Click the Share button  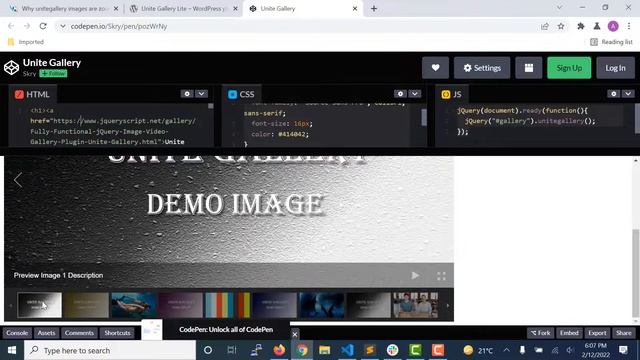624,333
